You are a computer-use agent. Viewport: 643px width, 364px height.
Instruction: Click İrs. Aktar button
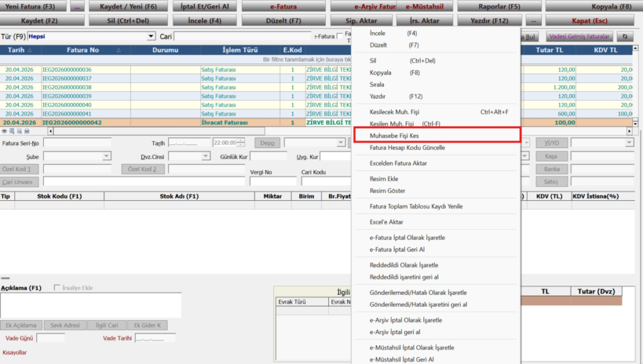(x=425, y=21)
